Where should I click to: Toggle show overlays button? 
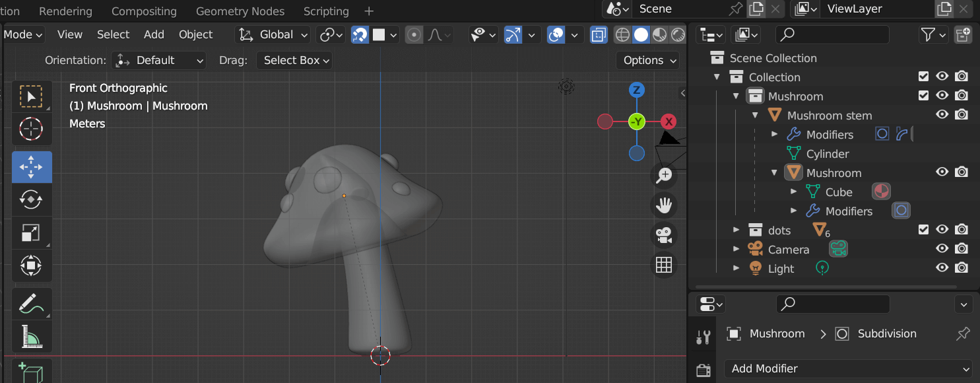pos(556,34)
